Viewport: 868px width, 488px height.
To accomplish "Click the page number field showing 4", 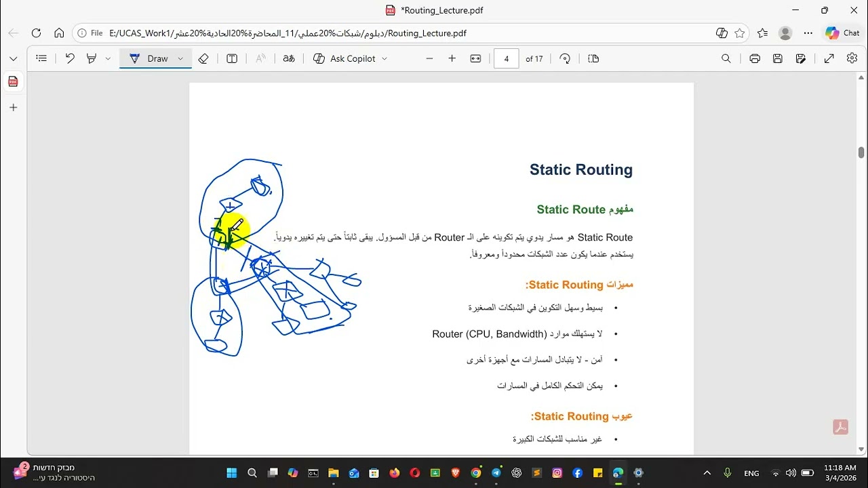I will [x=507, y=59].
